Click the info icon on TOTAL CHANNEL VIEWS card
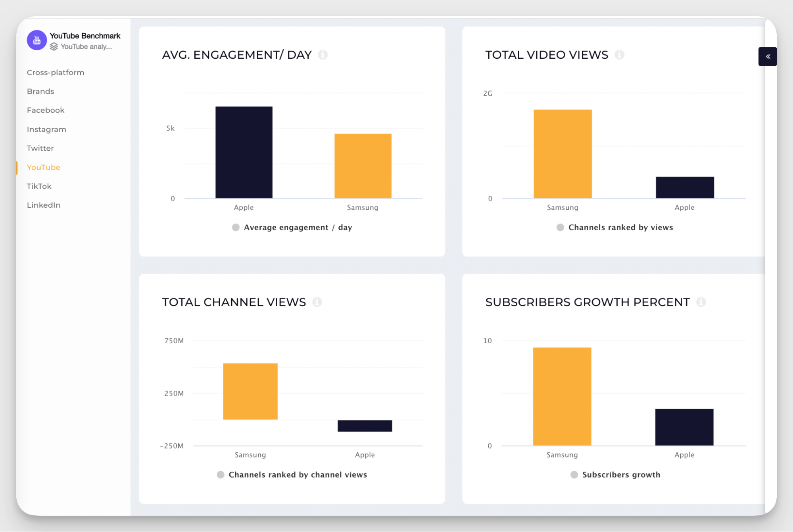Image resolution: width=793 pixels, height=532 pixels. click(317, 302)
